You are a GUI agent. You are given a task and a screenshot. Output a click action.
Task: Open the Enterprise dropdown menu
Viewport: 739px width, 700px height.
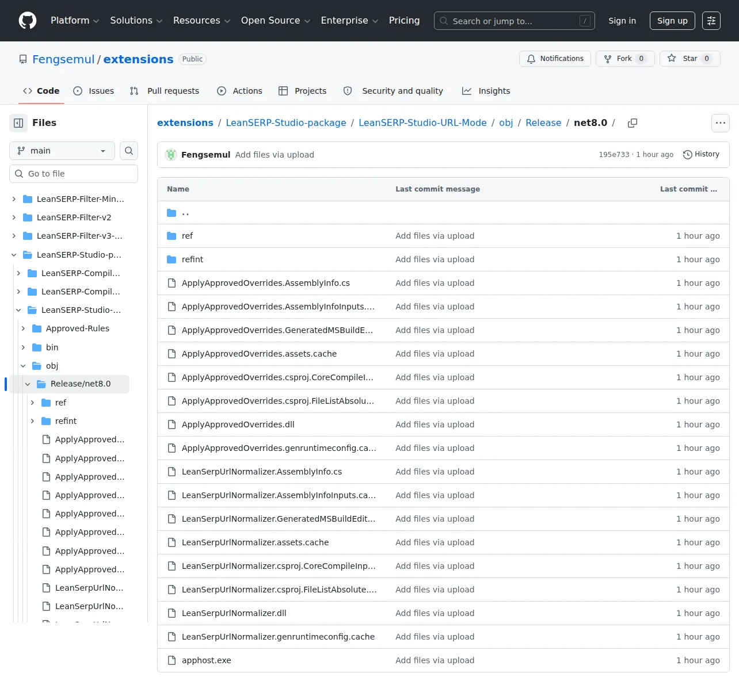(x=349, y=21)
